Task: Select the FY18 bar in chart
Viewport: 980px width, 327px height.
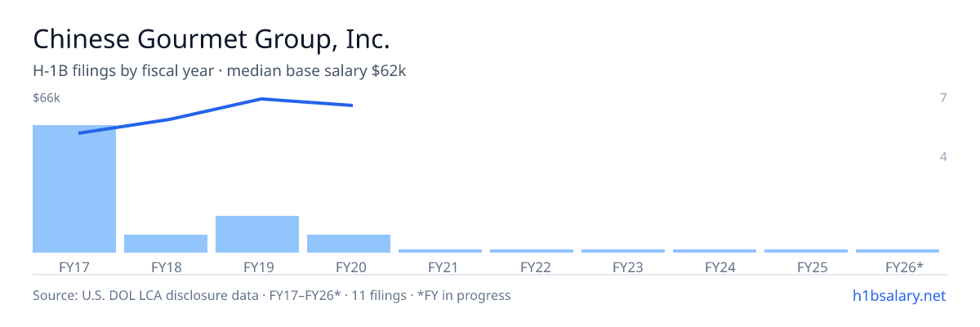Action: (x=166, y=244)
